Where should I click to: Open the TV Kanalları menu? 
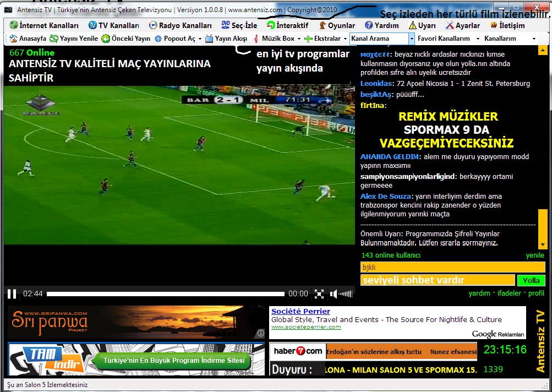tap(114, 25)
